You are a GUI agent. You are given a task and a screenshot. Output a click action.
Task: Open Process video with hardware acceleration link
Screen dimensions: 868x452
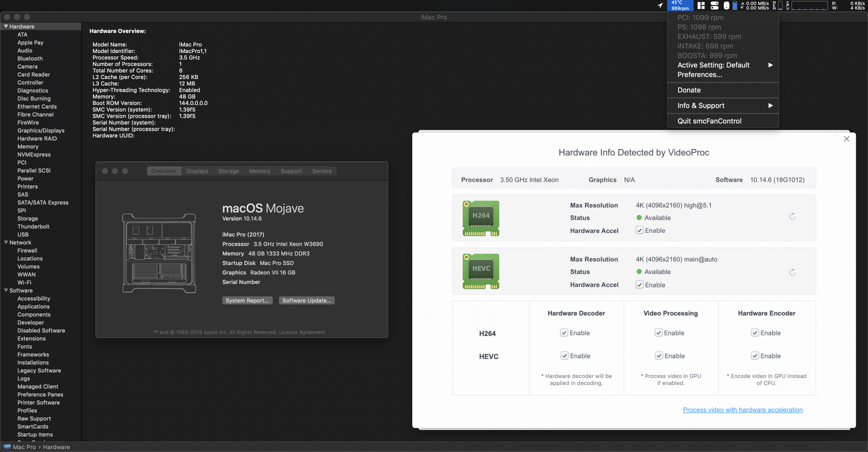(x=743, y=410)
